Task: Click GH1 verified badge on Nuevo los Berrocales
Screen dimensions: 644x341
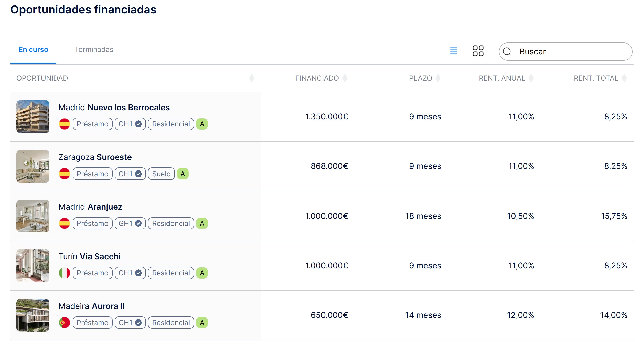Action: pyautogui.click(x=130, y=124)
